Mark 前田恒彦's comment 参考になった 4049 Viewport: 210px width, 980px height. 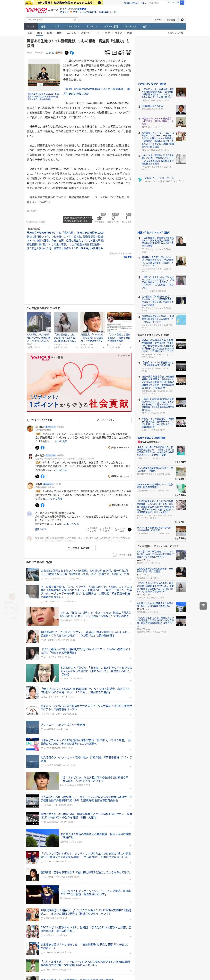[119, 448]
